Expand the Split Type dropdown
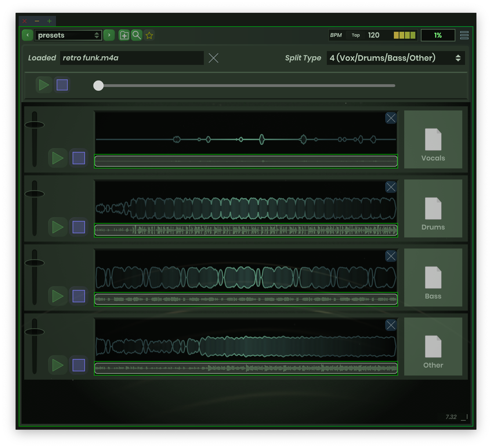 (395, 58)
